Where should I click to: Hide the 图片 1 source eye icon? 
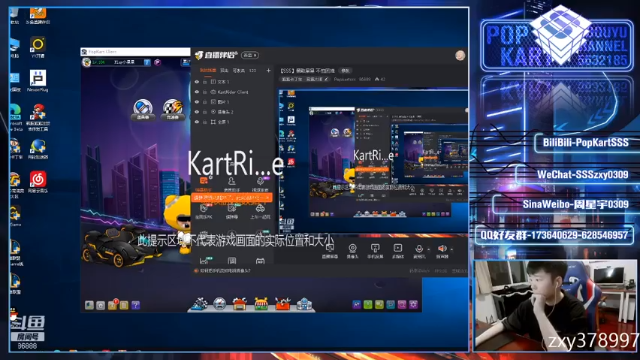197,102
